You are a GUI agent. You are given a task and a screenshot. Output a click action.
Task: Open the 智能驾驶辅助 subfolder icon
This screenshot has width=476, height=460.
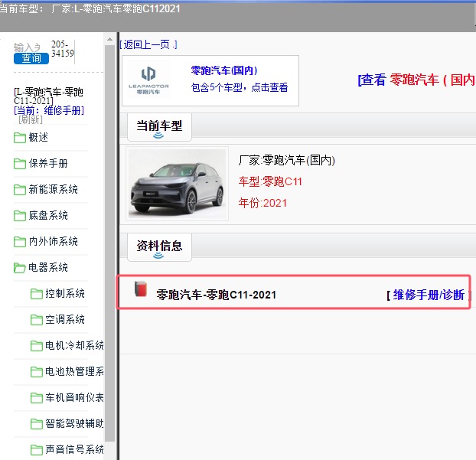37,424
